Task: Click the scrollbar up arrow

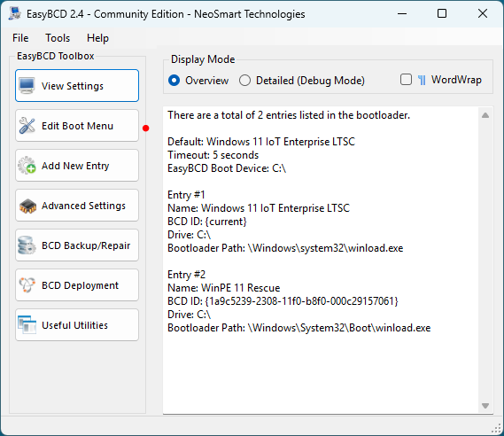Action: (x=485, y=115)
